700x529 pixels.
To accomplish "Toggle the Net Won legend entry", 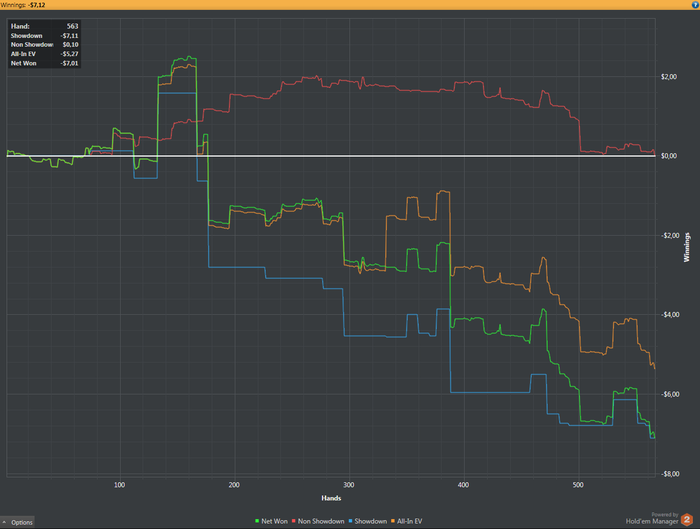I will (x=271, y=521).
